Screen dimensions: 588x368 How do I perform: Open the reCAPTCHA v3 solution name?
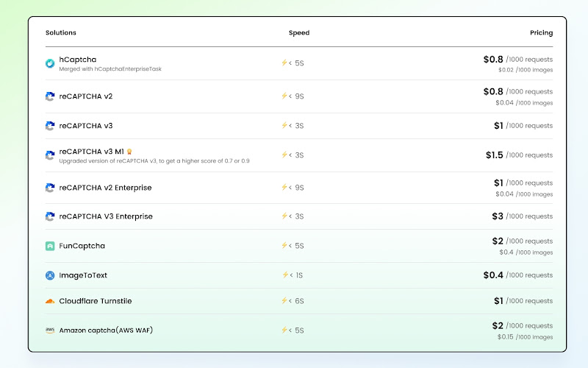point(86,126)
